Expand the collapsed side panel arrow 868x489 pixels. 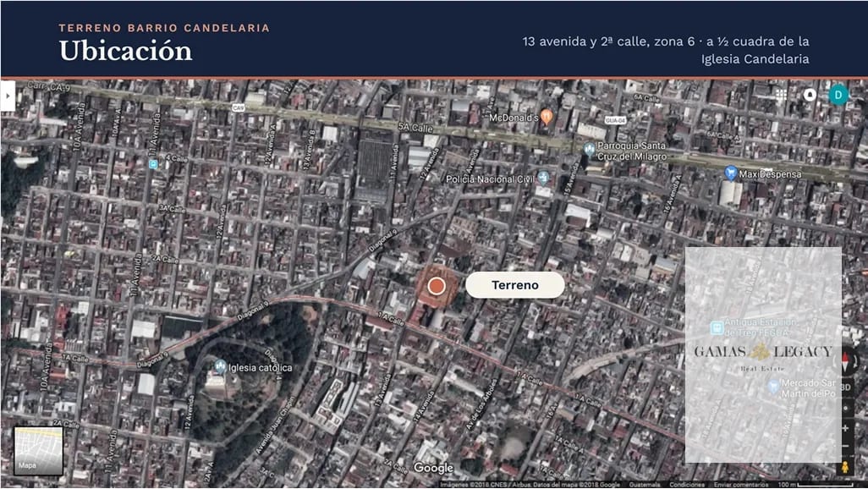click(8, 96)
